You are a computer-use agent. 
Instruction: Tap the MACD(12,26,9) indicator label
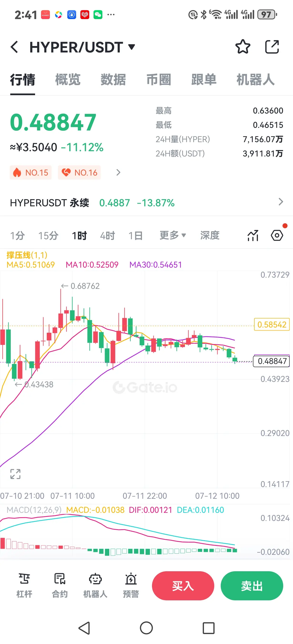(x=34, y=510)
